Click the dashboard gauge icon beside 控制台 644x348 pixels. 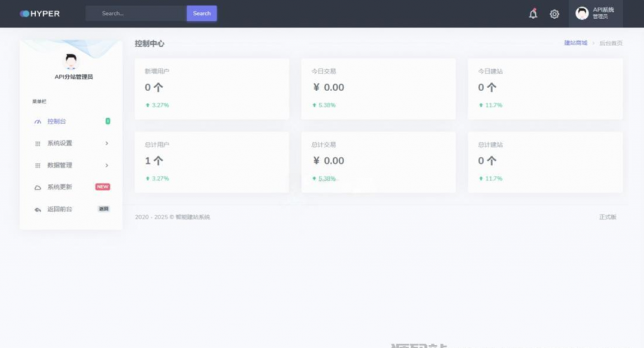pos(38,121)
